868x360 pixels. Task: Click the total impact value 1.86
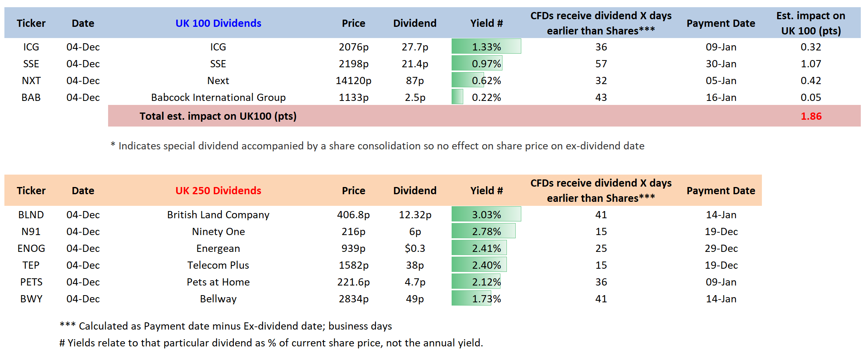tap(811, 116)
